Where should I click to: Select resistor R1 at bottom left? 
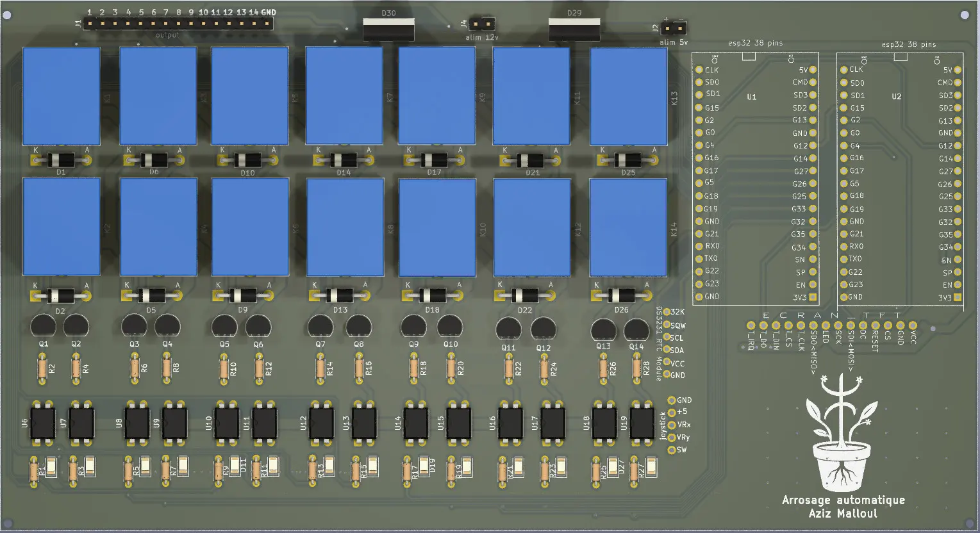35,471
